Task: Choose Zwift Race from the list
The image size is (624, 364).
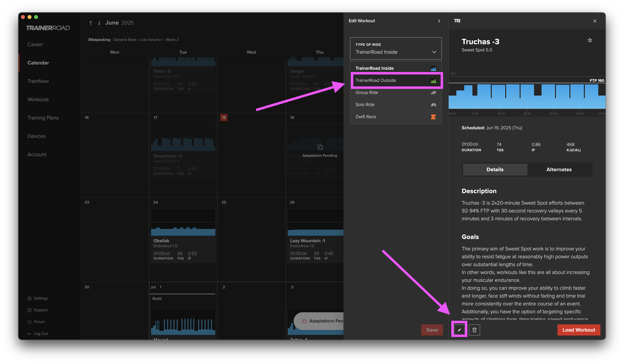Action: pyautogui.click(x=395, y=117)
